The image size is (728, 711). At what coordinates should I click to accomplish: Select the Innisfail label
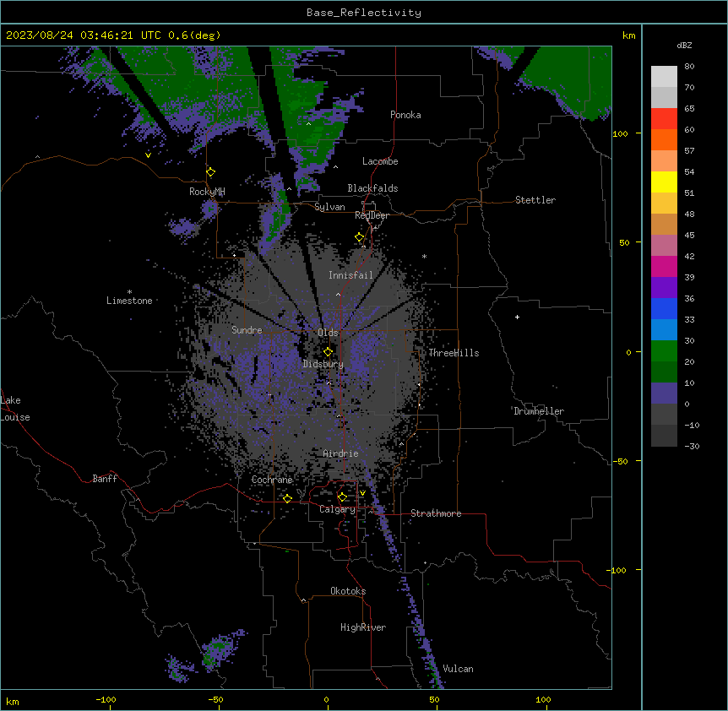[350, 275]
